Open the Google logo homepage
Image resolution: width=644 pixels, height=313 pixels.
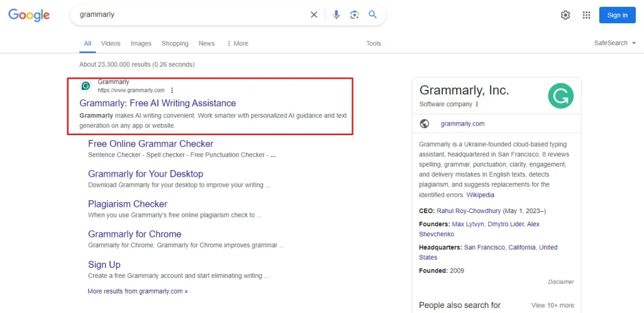click(x=29, y=14)
